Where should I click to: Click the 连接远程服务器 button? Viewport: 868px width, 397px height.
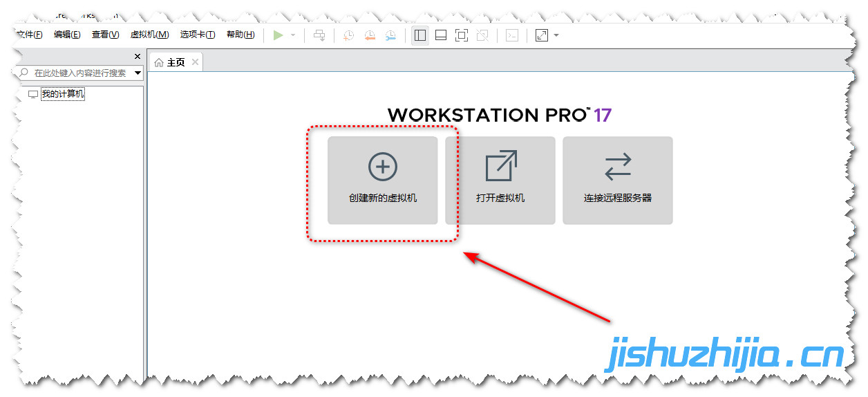[x=618, y=181]
